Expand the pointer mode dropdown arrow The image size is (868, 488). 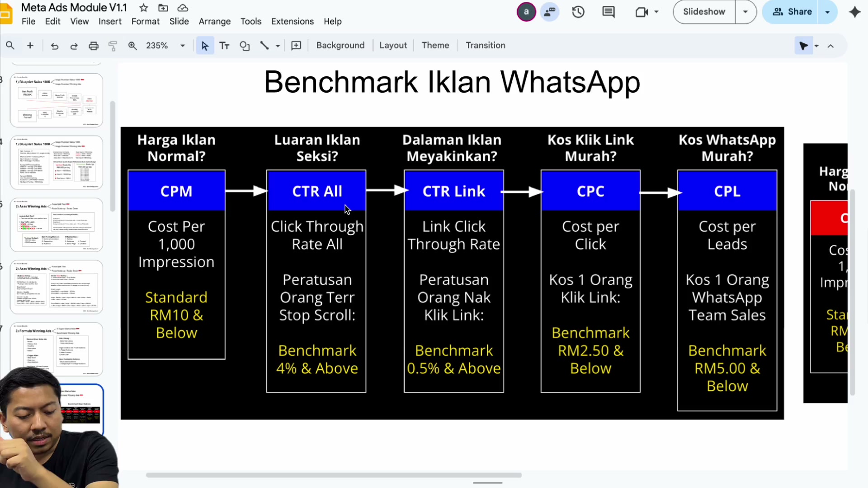pyautogui.click(x=816, y=46)
